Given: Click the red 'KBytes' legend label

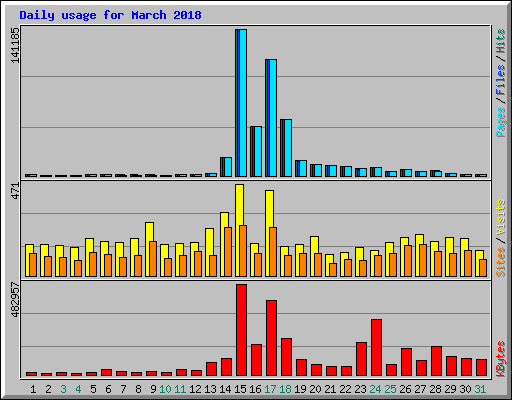Looking at the screenshot, I should [x=500, y=359].
